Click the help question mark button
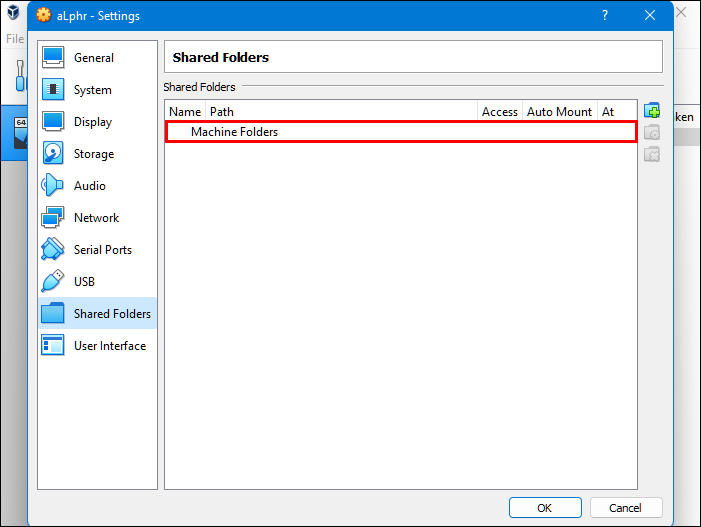Image resolution: width=701 pixels, height=527 pixels. [604, 16]
